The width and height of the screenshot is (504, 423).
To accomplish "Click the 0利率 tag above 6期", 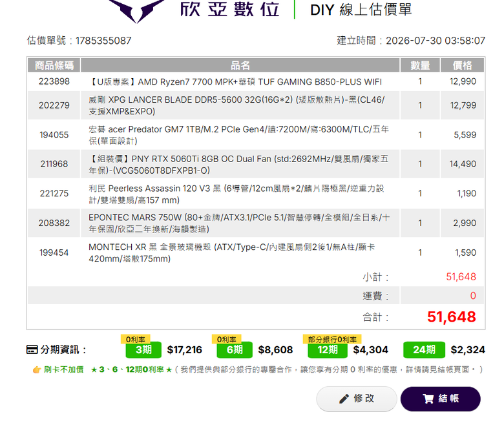I will click(227, 339).
